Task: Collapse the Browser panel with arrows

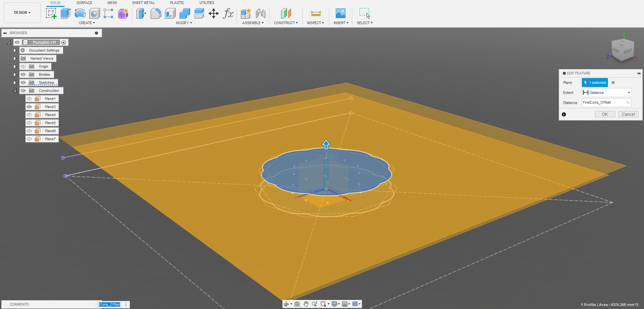Action: pyautogui.click(x=5, y=33)
